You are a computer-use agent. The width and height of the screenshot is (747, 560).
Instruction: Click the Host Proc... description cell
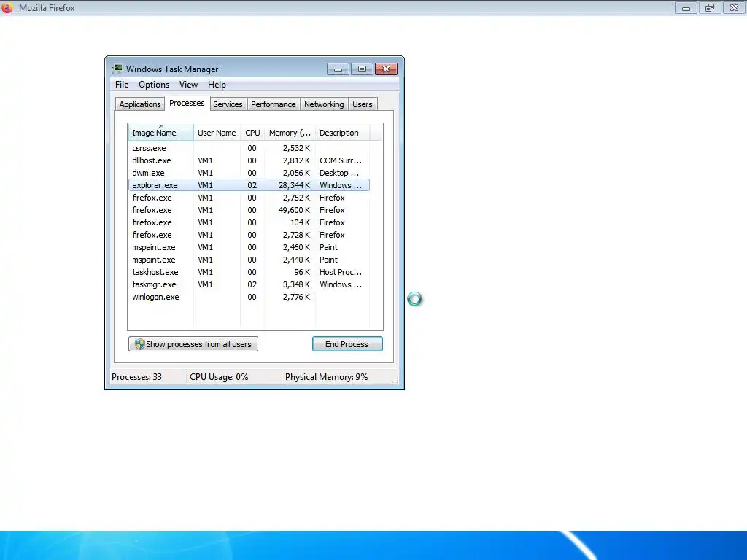[341, 272]
